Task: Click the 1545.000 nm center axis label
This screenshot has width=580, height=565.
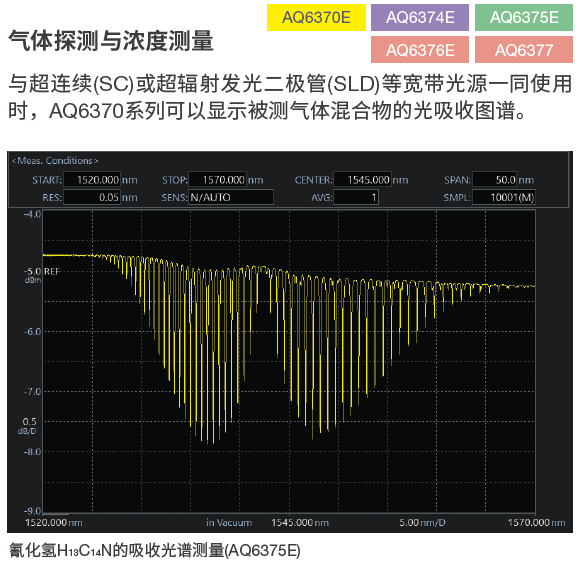Action: (300, 522)
